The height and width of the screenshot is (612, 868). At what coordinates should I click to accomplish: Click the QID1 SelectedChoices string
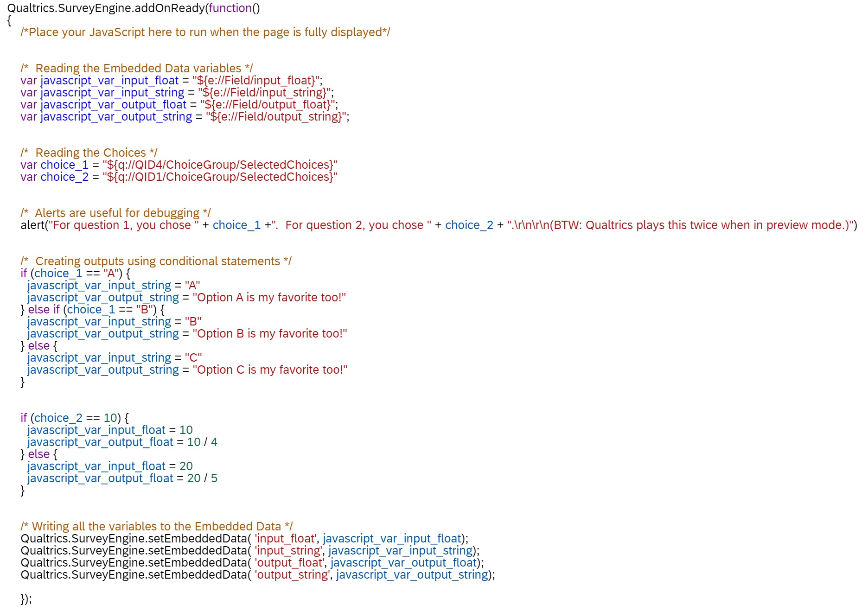220,177
